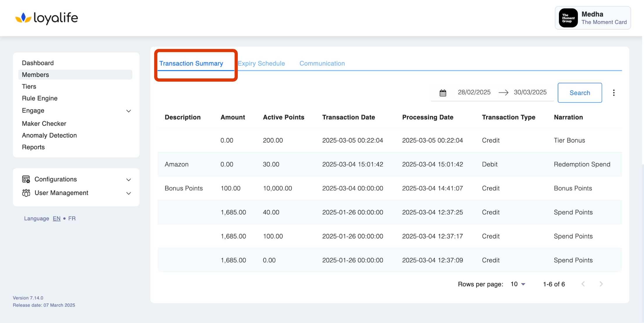Open Rule Engine in sidebar

[40, 98]
